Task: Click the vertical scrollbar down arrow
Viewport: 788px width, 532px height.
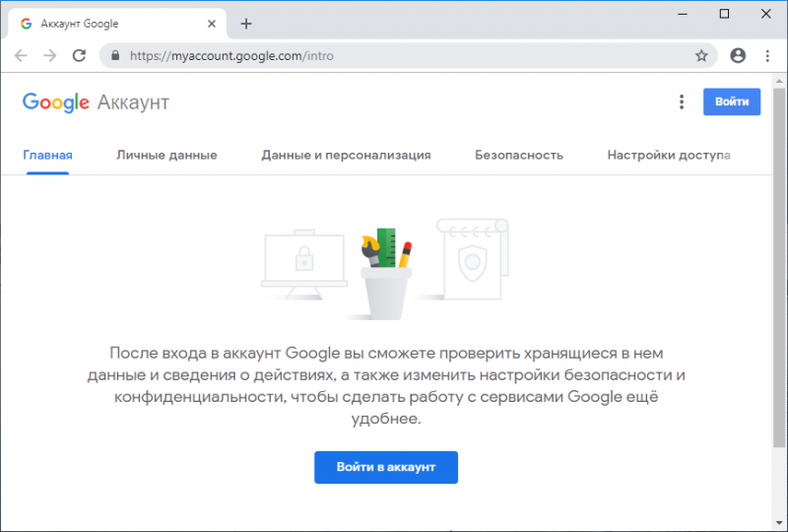Action: click(x=779, y=523)
